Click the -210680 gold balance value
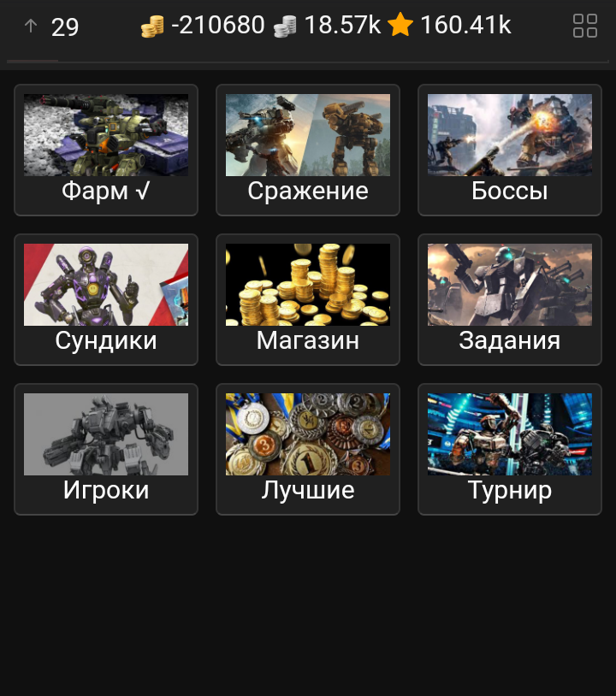The width and height of the screenshot is (616, 696). click(217, 25)
